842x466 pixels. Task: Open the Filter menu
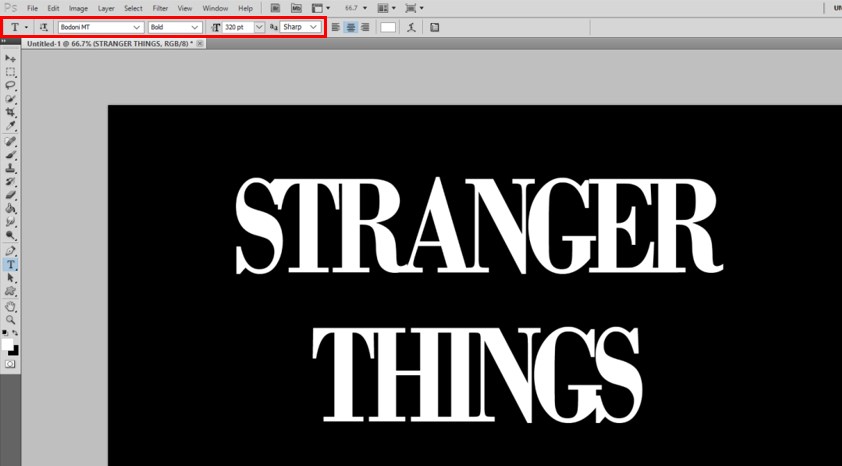(x=160, y=9)
